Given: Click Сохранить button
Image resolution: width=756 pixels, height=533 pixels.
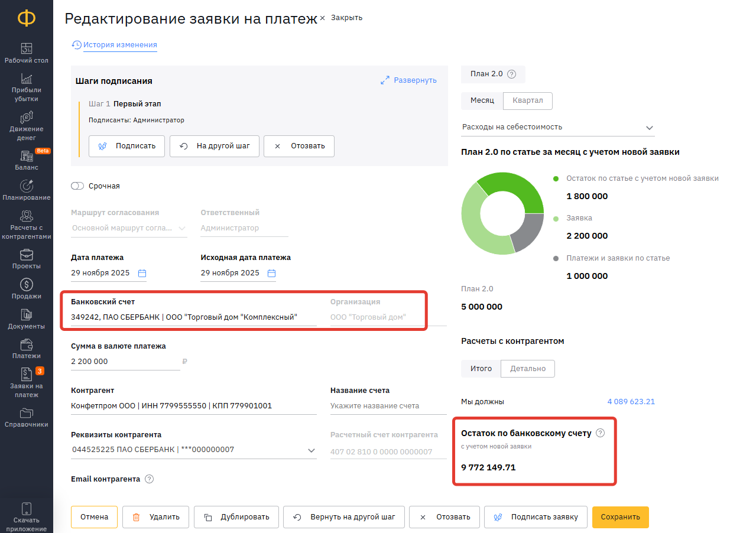Looking at the screenshot, I should pos(620,517).
